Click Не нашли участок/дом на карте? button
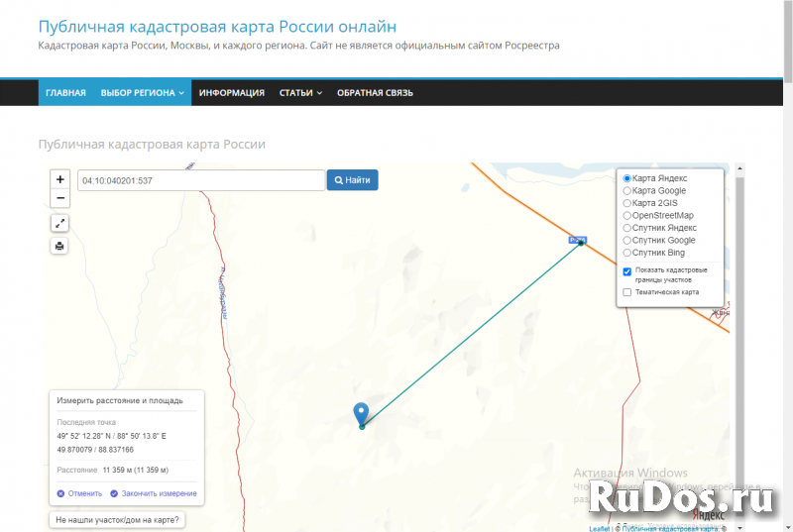The image size is (793, 532). [117, 520]
